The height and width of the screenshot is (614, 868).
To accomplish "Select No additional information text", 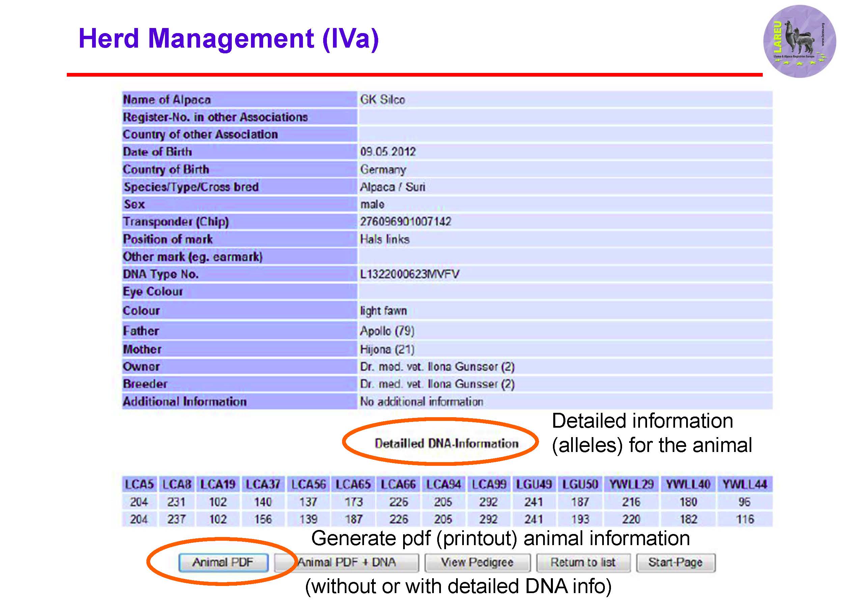I will pos(422,401).
